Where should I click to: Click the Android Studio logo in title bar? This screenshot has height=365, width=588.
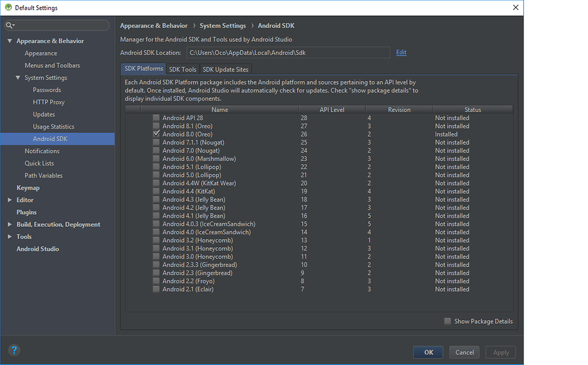point(8,8)
